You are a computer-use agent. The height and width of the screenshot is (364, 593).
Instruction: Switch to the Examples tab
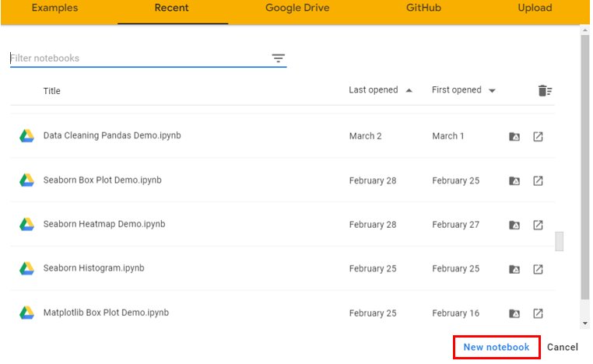(54, 8)
